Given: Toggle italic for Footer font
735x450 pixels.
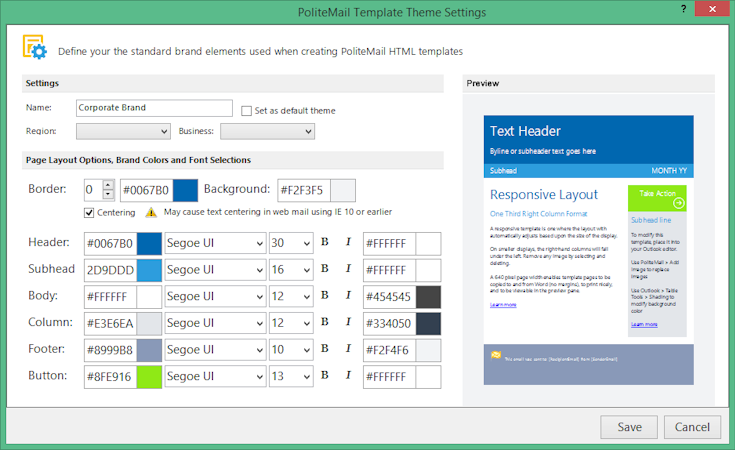Looking at the screenshot, I should point(348,349).
